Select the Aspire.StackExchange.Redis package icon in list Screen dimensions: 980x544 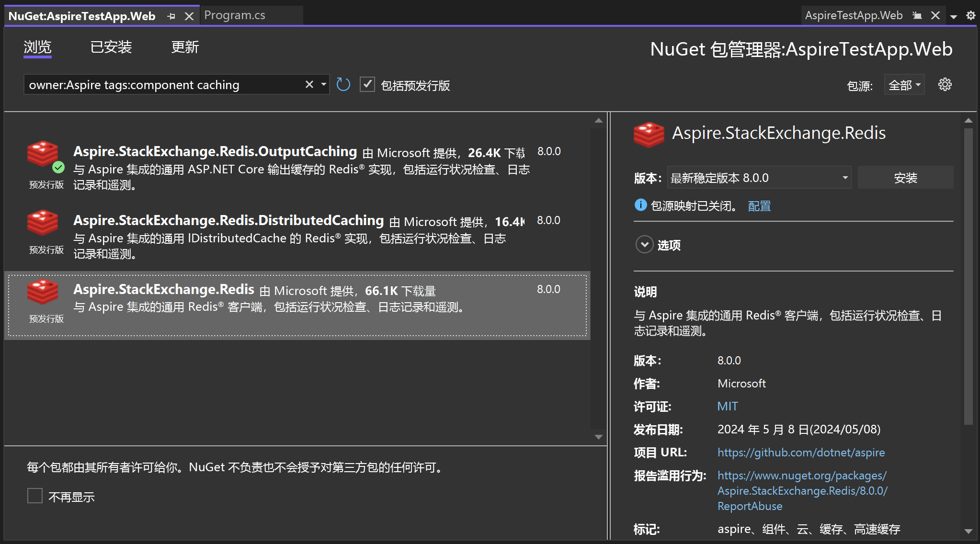click(x=43, y=291)
